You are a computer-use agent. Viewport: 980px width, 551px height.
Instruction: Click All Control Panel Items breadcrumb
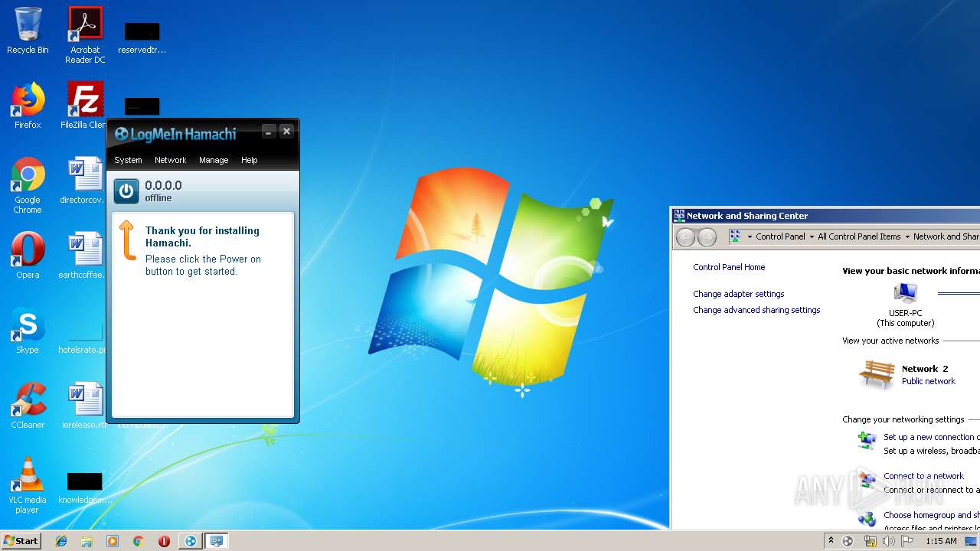[859, 237]
